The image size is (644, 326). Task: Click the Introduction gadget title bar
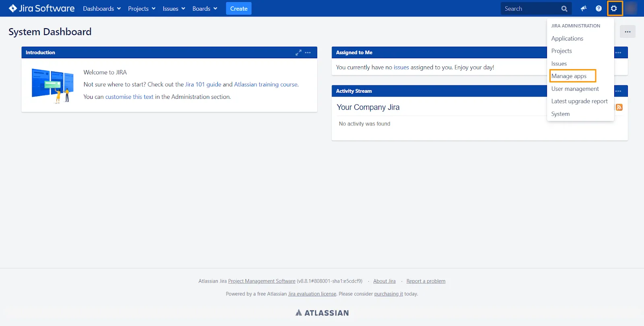pyautogui.click(x=169, y=53)
